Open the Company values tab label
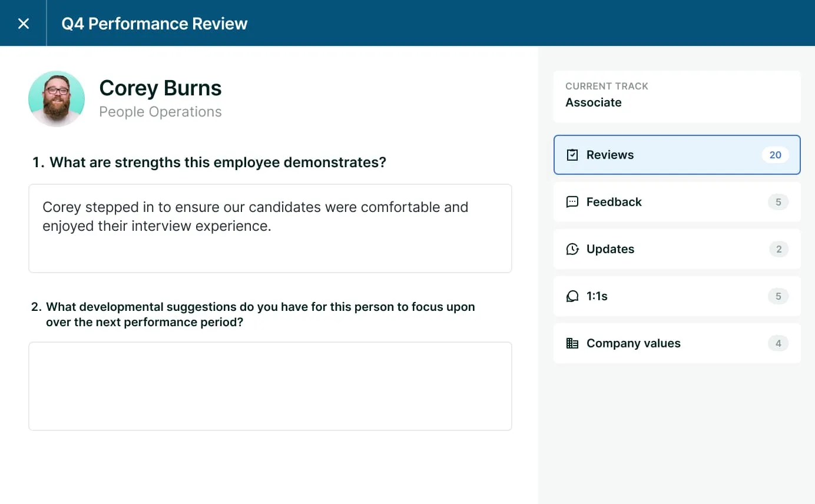 (633, 343)
